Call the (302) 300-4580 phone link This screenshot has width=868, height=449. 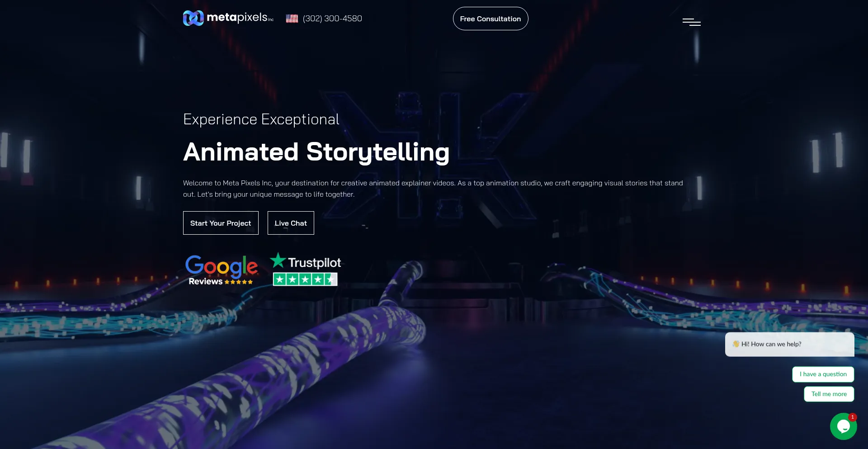tap(332, 19)
